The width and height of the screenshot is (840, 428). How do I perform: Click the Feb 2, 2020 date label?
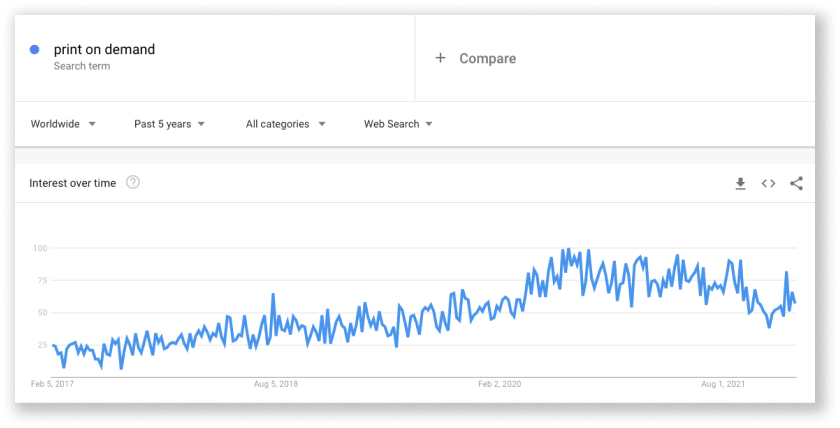499,384
